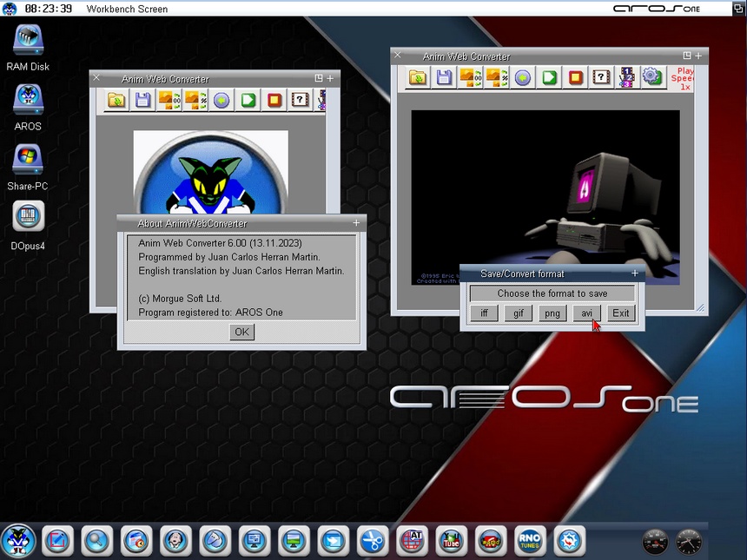Open the RNO Tunes dock icon
The height and width of the screenshot is (560, 747).
coord(530,541)
